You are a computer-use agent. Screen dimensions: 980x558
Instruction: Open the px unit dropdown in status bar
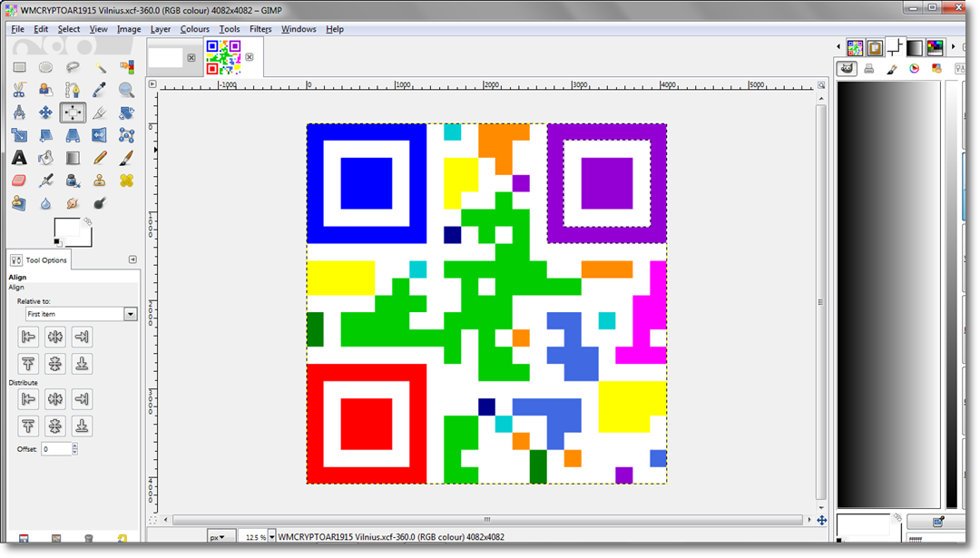tap(220, 537)
